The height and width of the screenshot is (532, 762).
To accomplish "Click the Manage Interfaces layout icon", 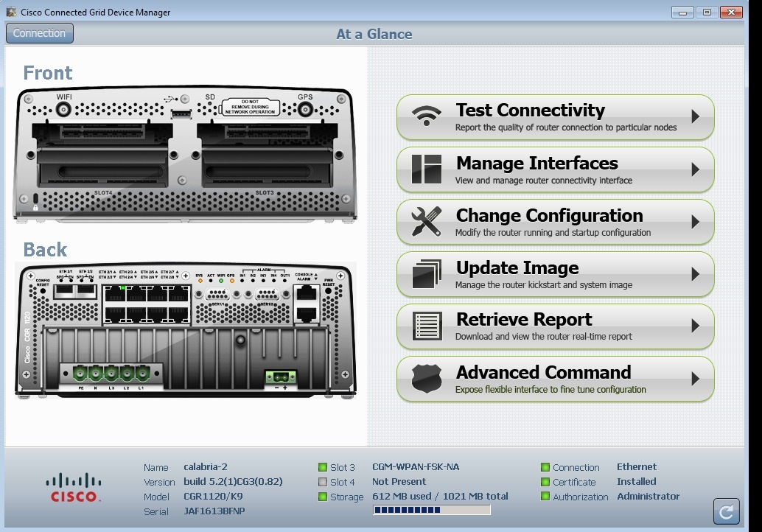I will click(427, 169).
